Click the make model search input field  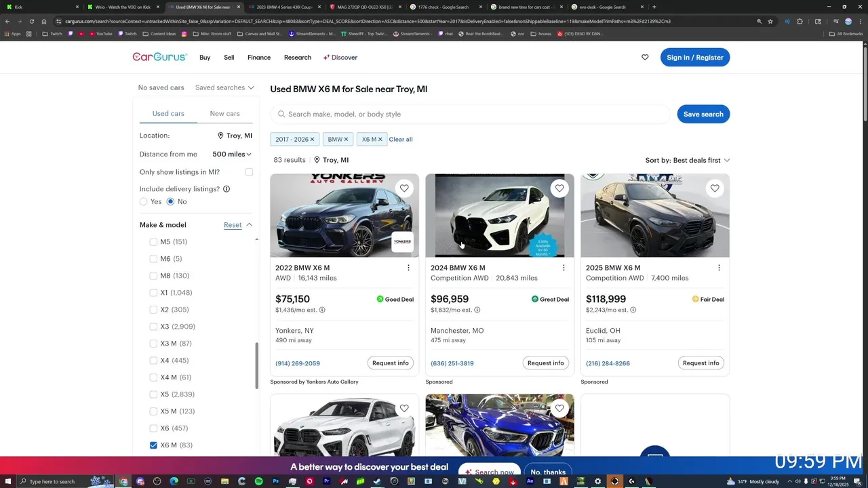[x=470, y=114]
